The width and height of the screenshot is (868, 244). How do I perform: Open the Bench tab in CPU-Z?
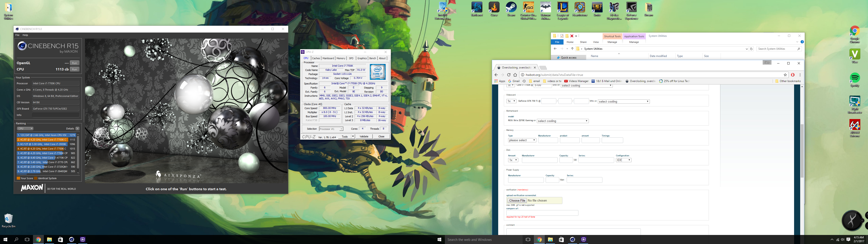pos(372,58)
